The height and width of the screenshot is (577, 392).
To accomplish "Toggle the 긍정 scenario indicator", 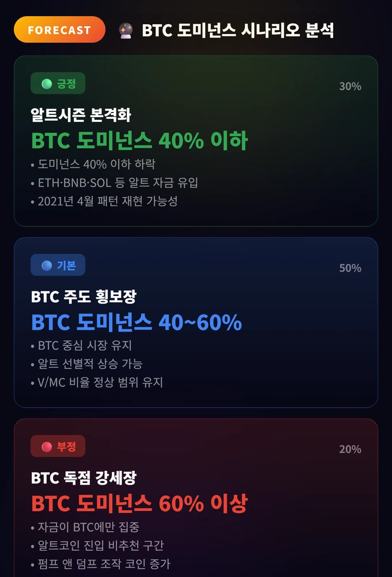I will click(x=58, y=83).
